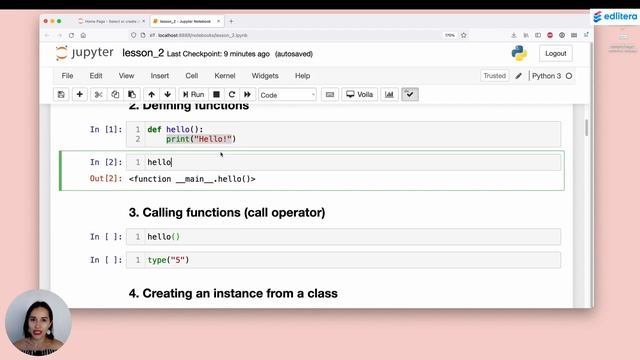
Task: Click the Python logo icon
Action: [519, 53]
